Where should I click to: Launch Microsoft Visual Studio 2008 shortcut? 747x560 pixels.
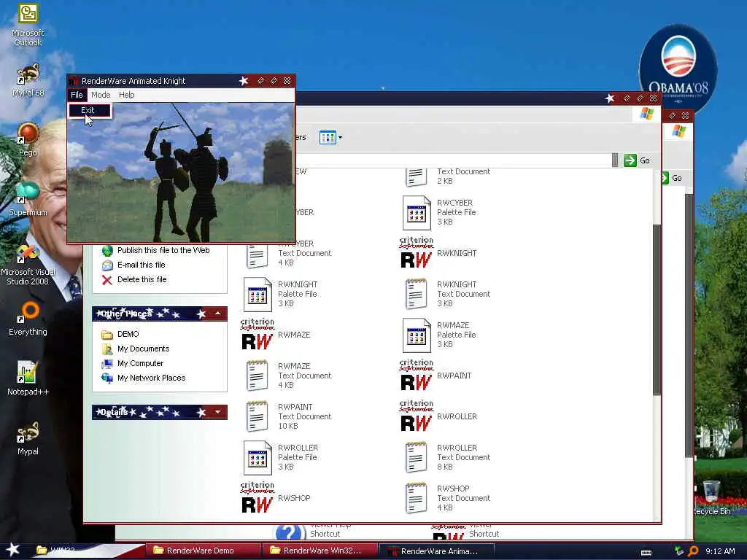[x=28, y=265]
